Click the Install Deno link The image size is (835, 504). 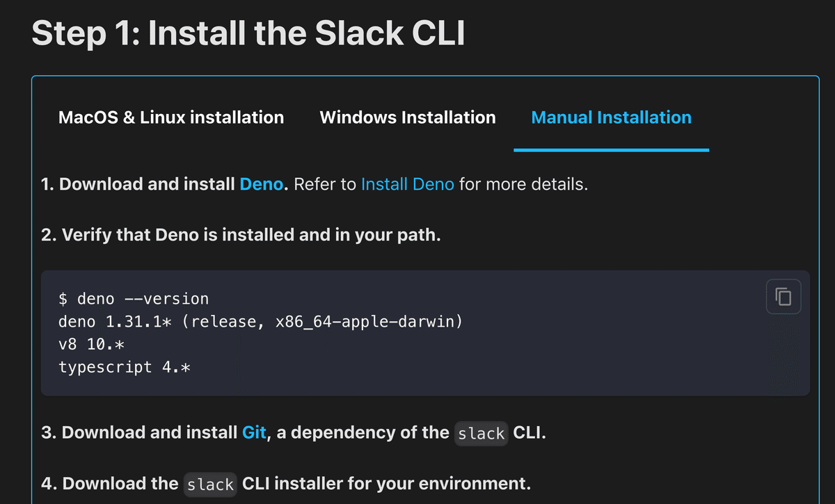pos(408,184)
